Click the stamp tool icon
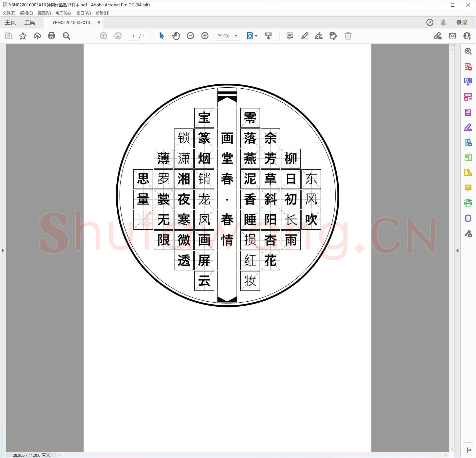476x458 pixels. tap(333, 36)
